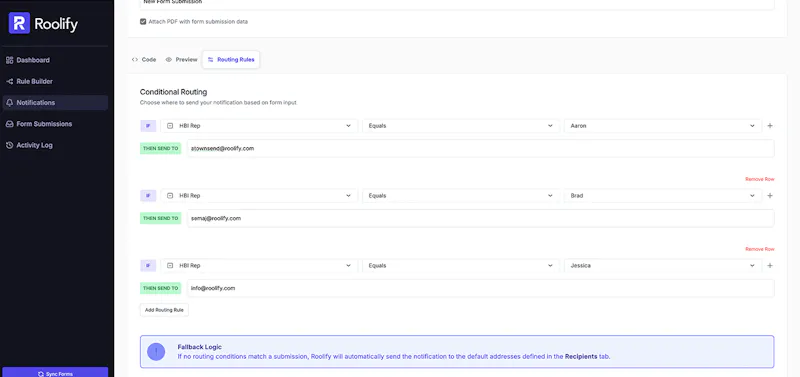The height and width of the screenshot is (377, 800).
Task: Open the Brad value dropdown
Action: 663,196
